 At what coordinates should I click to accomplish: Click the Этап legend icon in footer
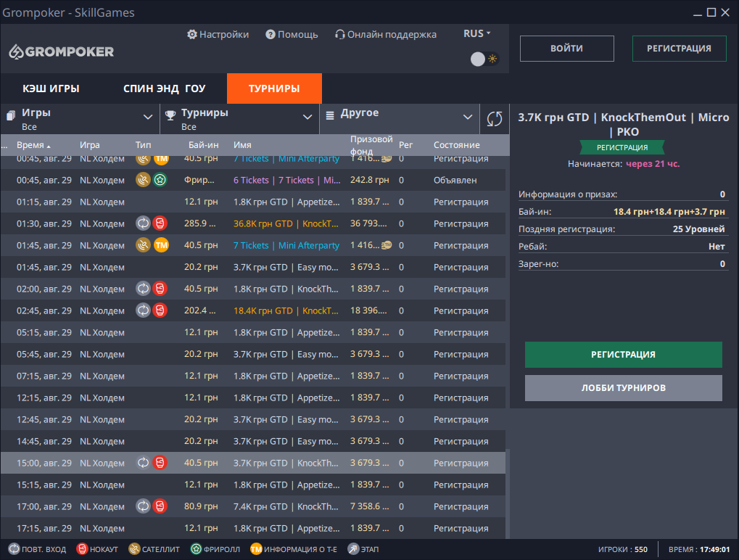353,549
